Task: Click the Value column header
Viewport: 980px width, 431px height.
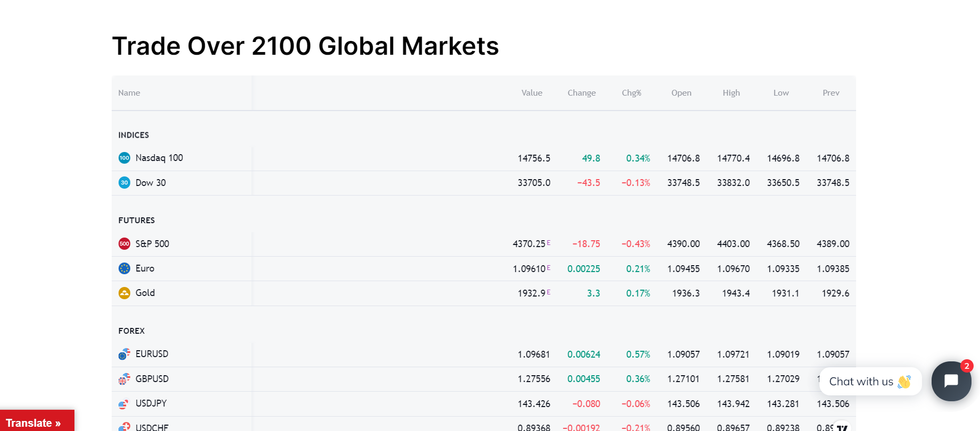Action: [x=532, y=93]
